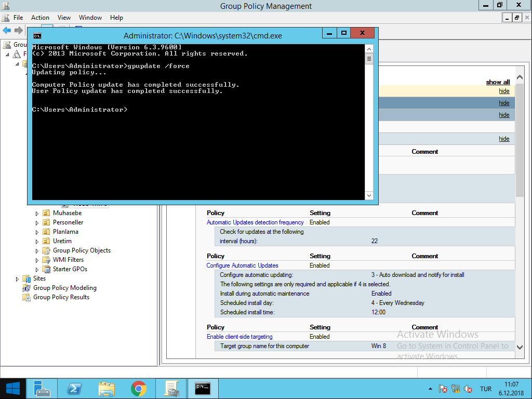Click the Group Policy Results icon

[26, 297]
